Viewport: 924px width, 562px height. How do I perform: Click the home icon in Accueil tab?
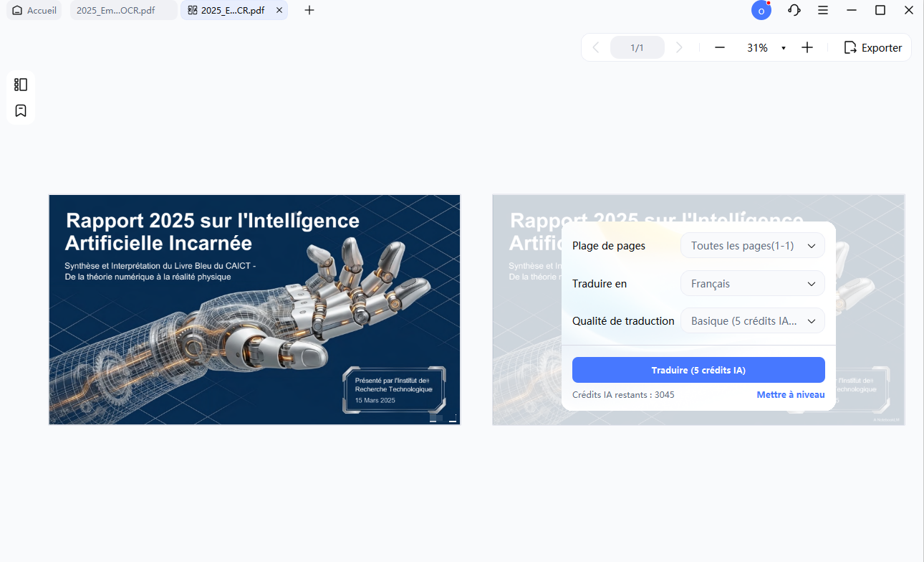(17, 11)
